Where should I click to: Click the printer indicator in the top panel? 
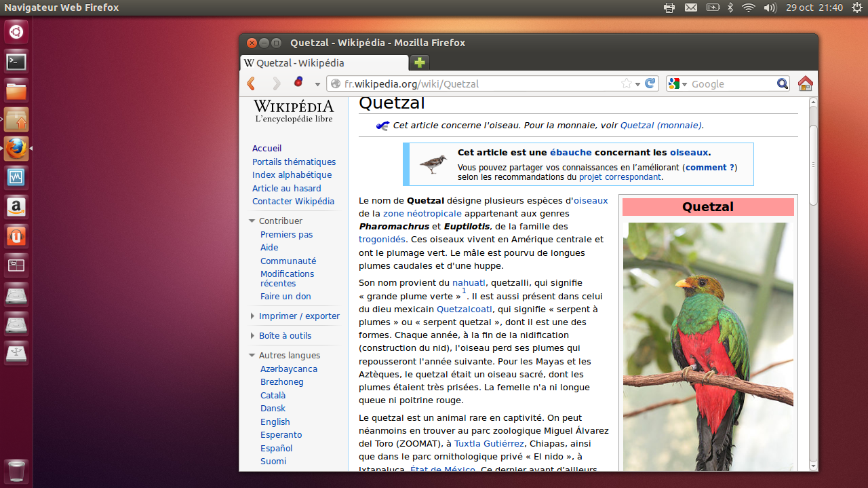pos(669,7)
